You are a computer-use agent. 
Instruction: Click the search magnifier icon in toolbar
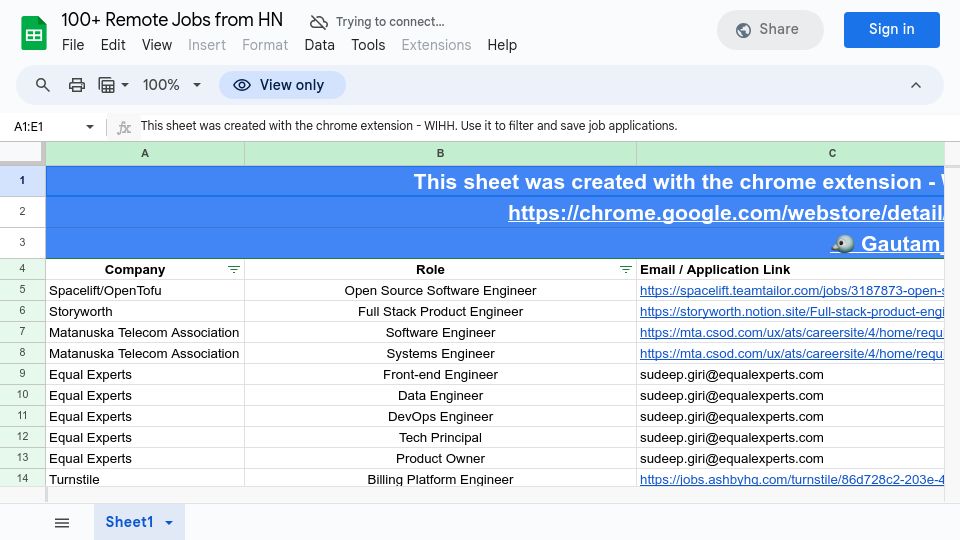pyautogui.click(x=42, y=84)
